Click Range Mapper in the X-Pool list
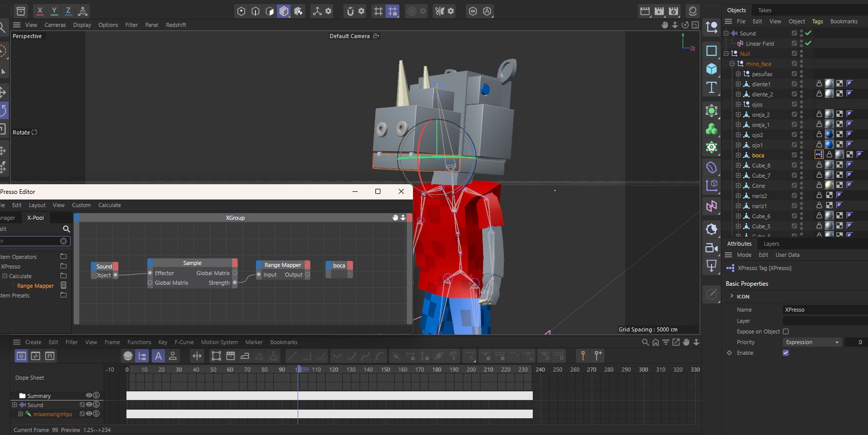The image size is (868, 435). 36,286
